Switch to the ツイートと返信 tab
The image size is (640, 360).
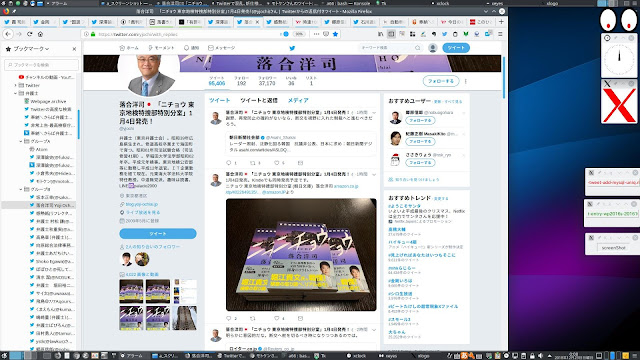[259, 100]
